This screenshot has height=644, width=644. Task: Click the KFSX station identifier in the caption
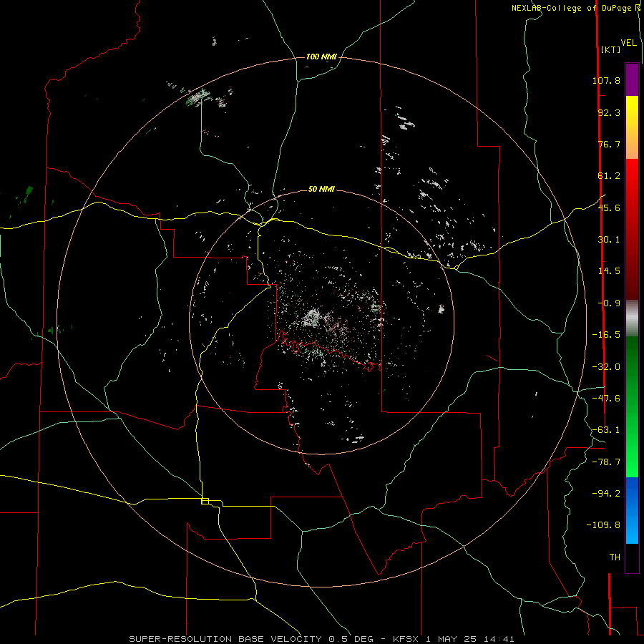tap(406, 639)
